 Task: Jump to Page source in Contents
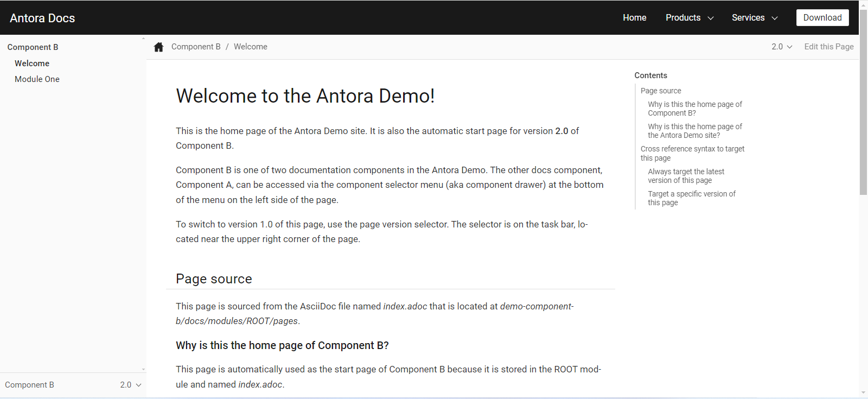click(661, 91)
